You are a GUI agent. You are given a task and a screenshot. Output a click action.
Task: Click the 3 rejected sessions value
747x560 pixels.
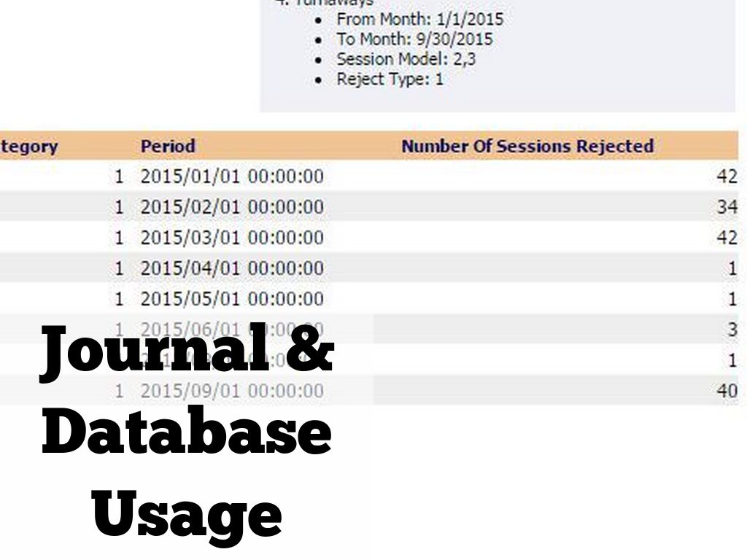click(x=732, y=330)
